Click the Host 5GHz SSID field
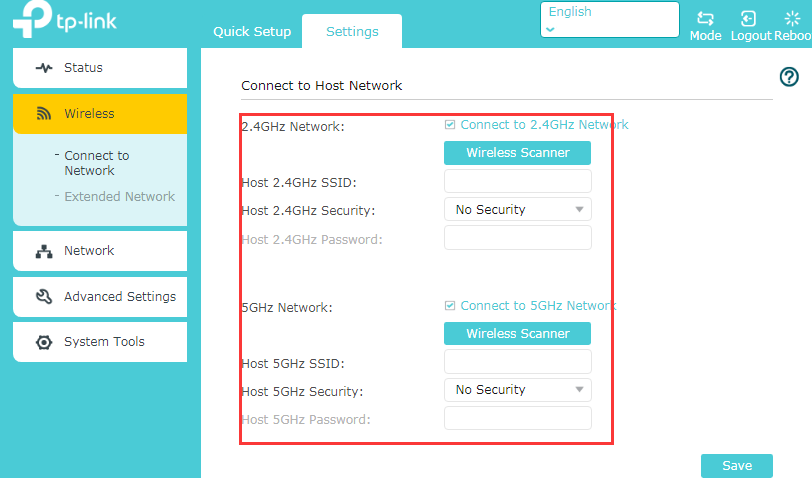The height and width of the screenshot is (478, 812). [517, 362]
